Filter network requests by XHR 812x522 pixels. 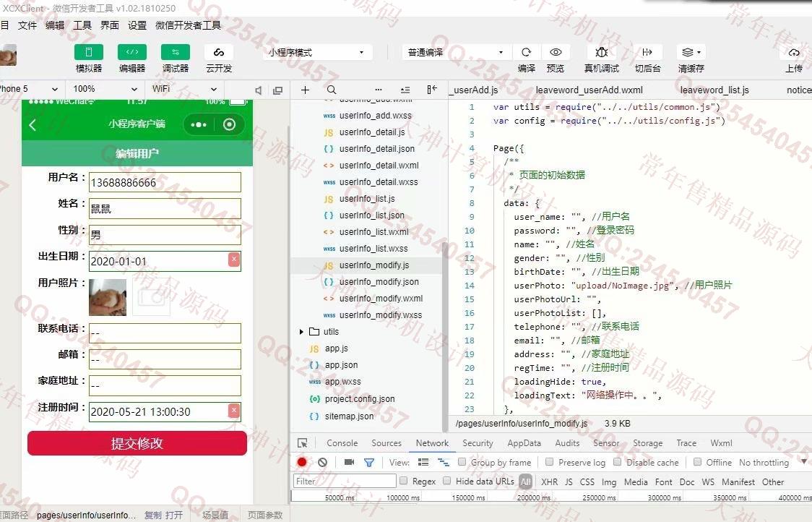tap(550, 482)
